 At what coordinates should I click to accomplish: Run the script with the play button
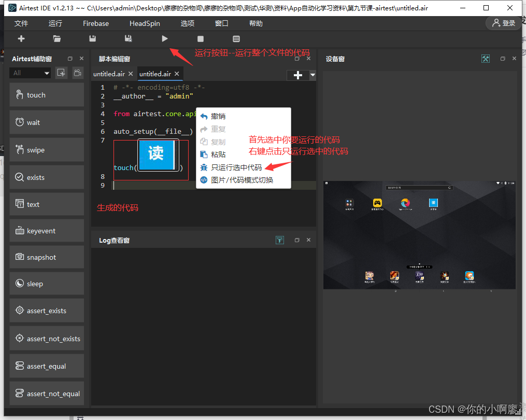[164, 38]
